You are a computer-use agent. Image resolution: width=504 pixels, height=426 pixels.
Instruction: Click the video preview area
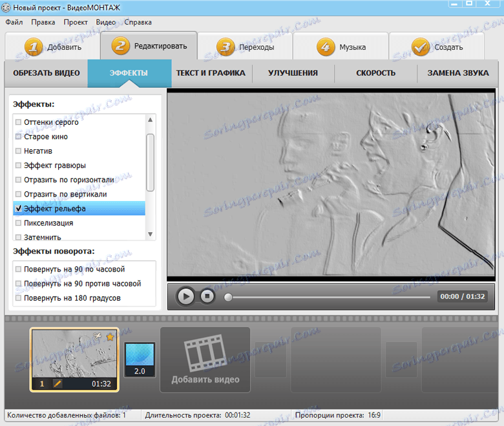pos(331,184)
